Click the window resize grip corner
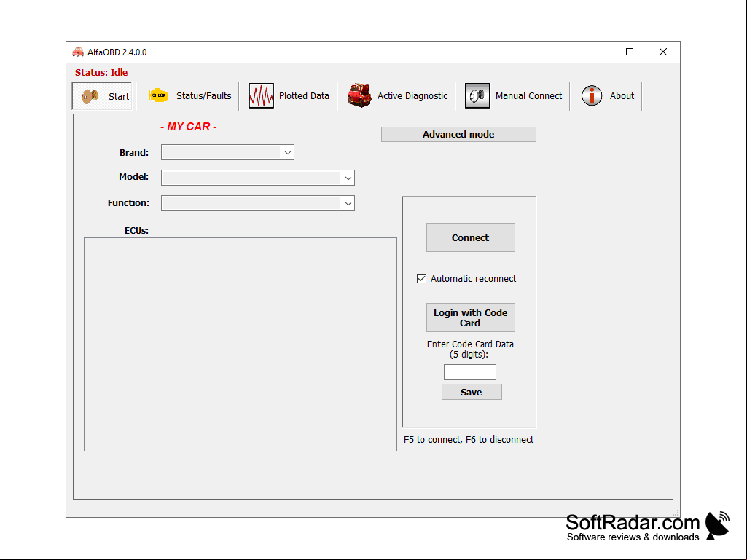 tap(675, 513)
